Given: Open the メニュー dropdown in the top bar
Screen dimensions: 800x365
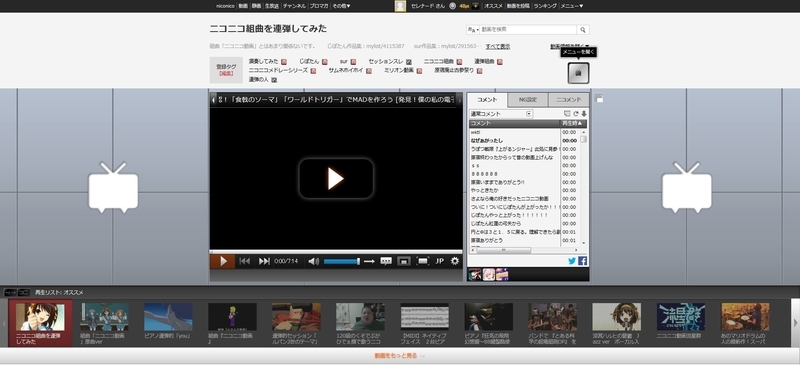Looking at the screenshot, I should [x=572, y=6].
